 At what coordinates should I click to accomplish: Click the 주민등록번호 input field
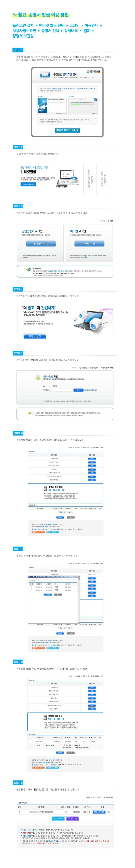62,390
